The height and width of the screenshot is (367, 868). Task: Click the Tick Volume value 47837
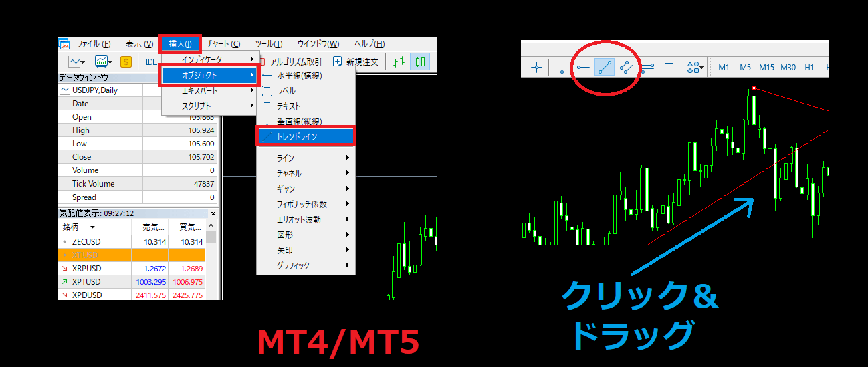[203, 184]
